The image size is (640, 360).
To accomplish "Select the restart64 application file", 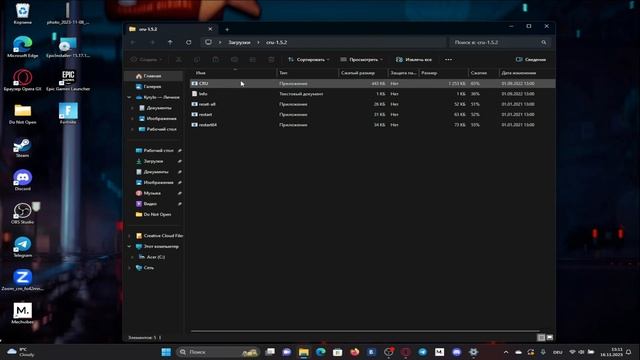I will click(x=372, y=125).
